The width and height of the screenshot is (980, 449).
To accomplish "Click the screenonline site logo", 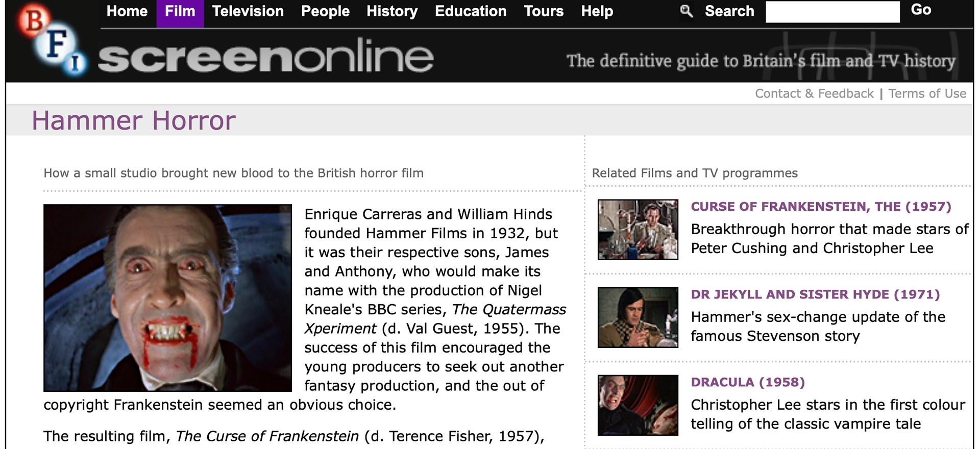I will coord(265,57).
